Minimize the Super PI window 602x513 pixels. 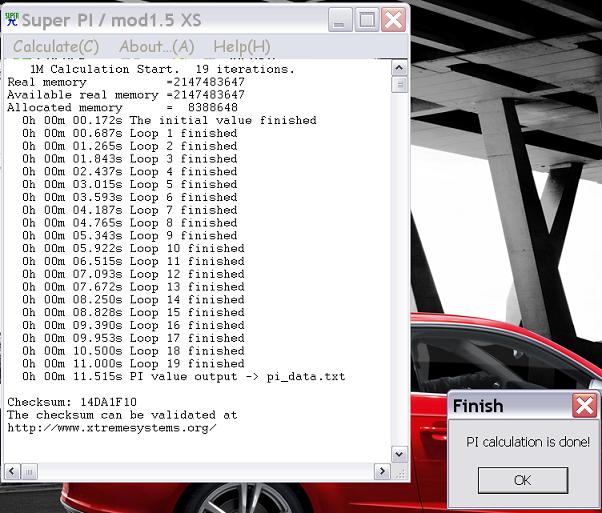340,20
